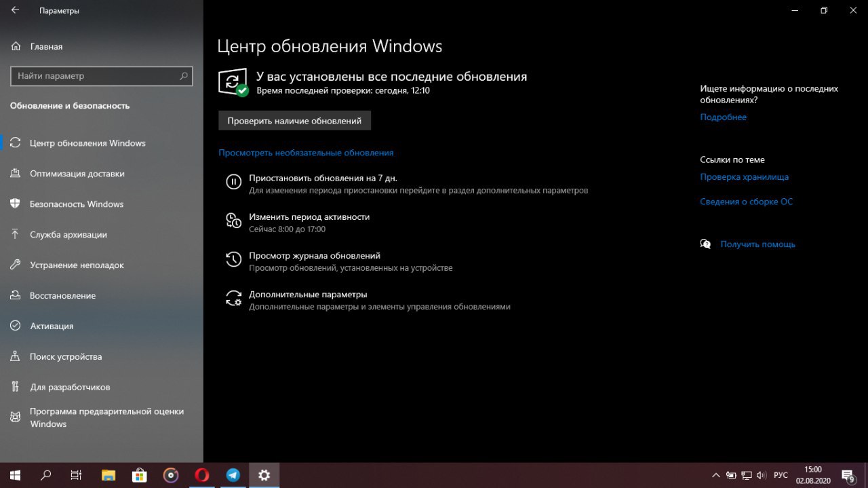Show hidden tray icons chevron
868x488 pixels.
pyautogui.click(x=715, y=475)
